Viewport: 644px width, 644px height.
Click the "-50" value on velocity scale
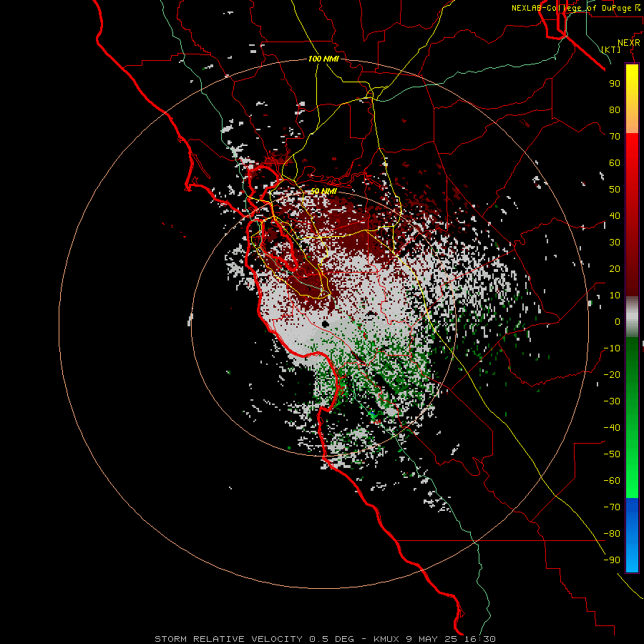point(612,454)
